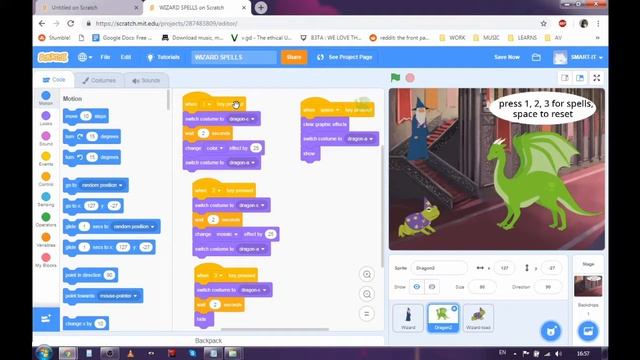This screenshot has width=640, height=360.
Task: Reset workspace zoom with the equals icon
Action: (367, 314)
